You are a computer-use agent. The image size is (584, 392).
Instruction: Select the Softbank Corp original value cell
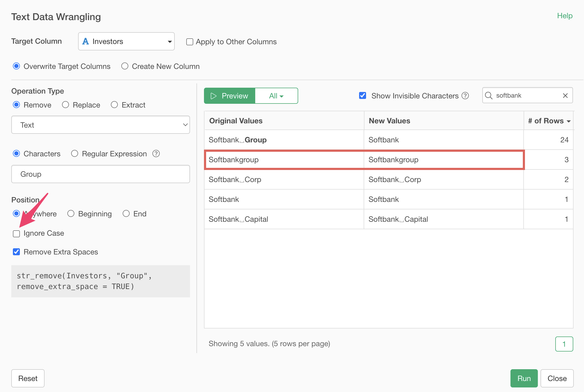[x=284, y=179]
